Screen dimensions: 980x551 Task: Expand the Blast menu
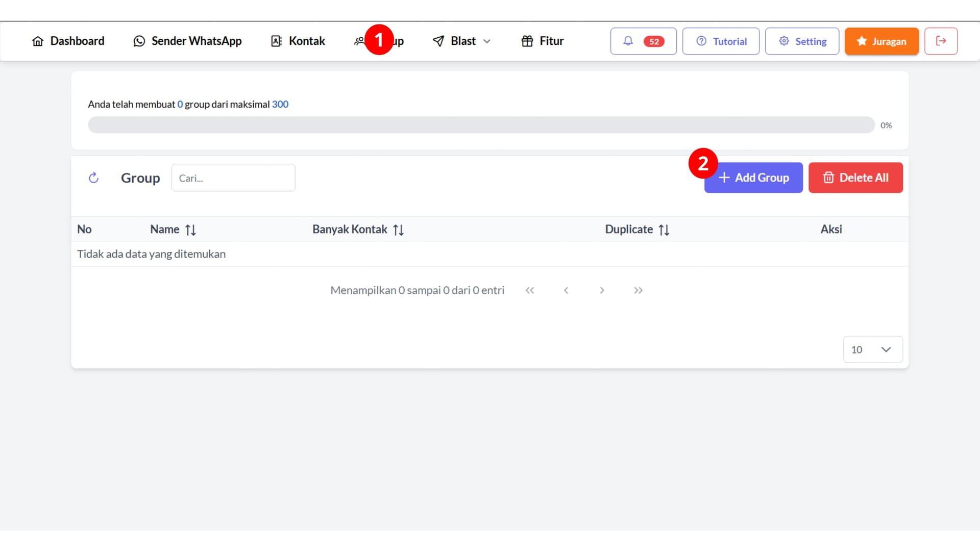point(461,41)
